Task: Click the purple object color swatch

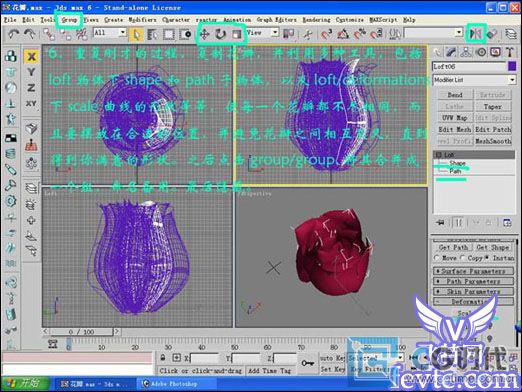Action: click(512, 66)
